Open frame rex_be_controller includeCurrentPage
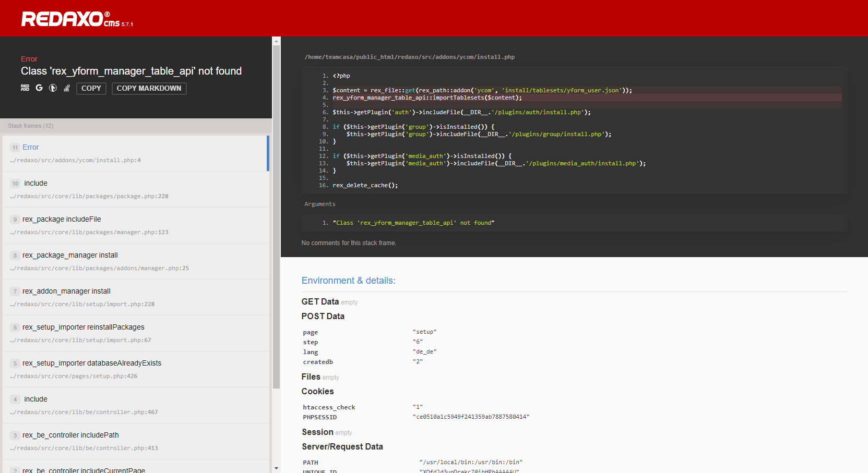 136,467
